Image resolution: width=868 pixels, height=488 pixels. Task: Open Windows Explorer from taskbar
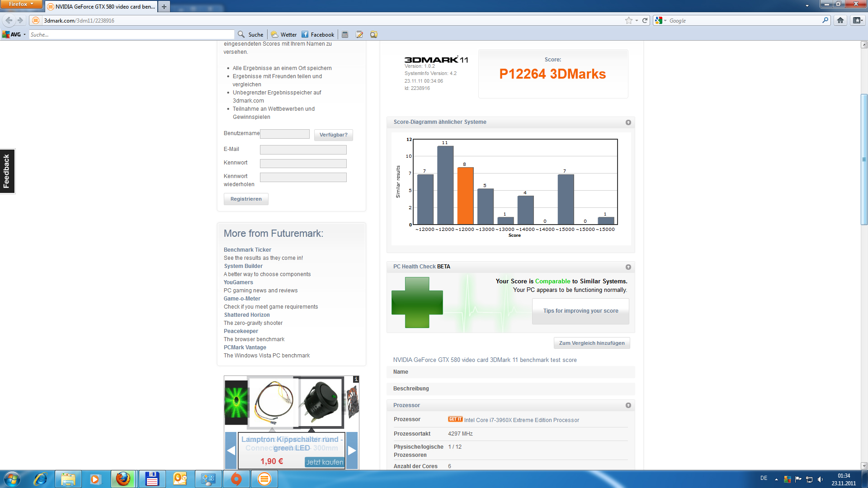click(68, 479)
